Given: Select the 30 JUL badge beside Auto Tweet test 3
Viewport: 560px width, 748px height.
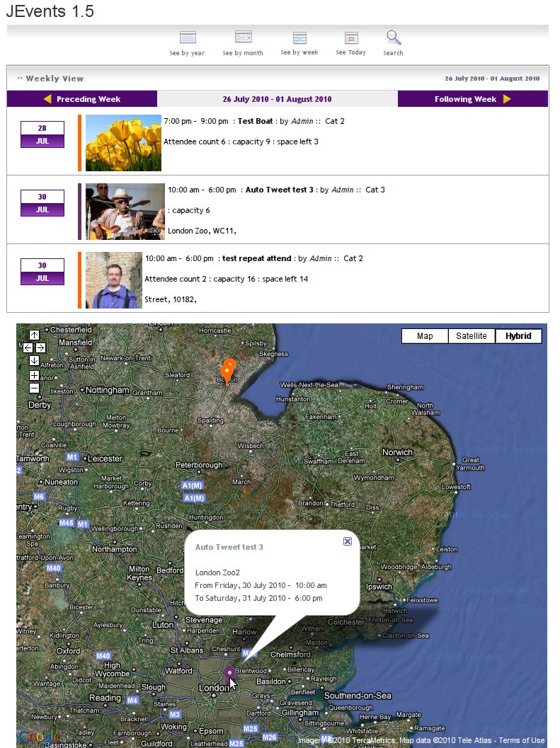Looking at the screenshot, I should pos(42,203).
